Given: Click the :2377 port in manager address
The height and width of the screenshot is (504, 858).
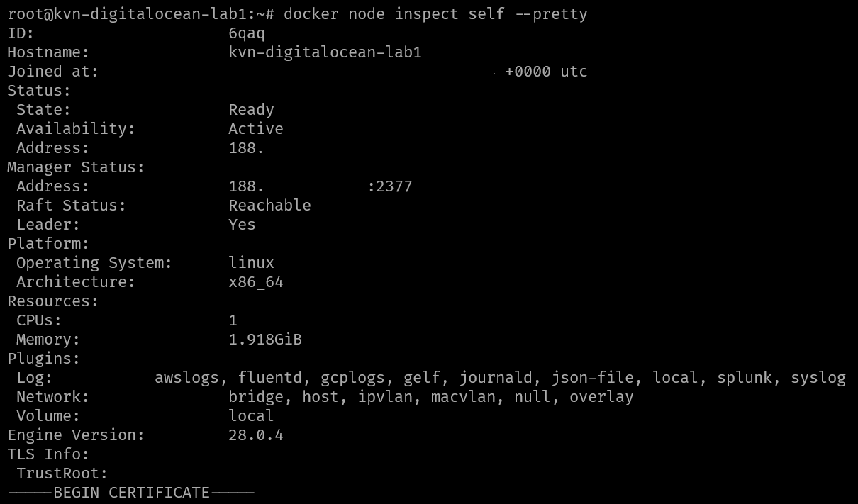Looking at the screenshot, I should (390, 186).
